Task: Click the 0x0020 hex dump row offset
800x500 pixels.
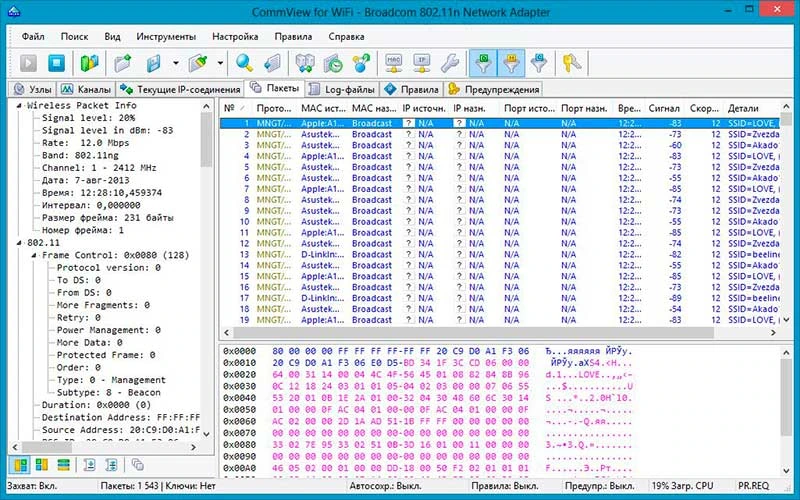Action: (x=239, y=374)
